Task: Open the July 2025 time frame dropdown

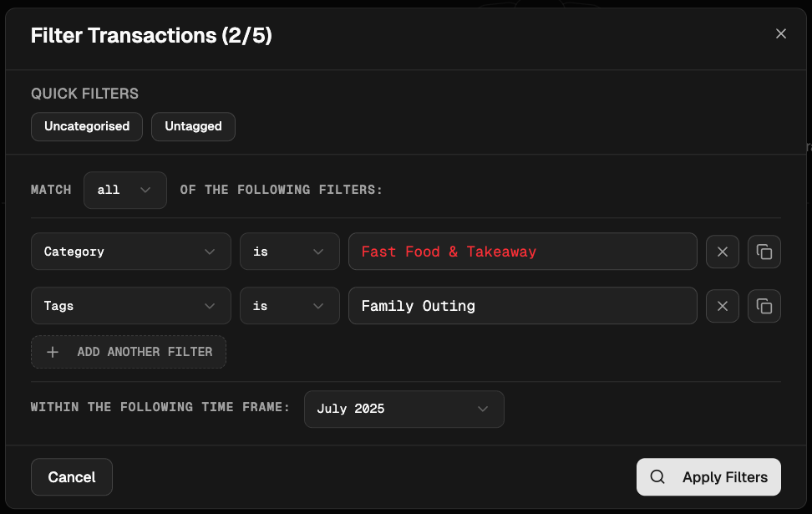Action: coord(403,409)
